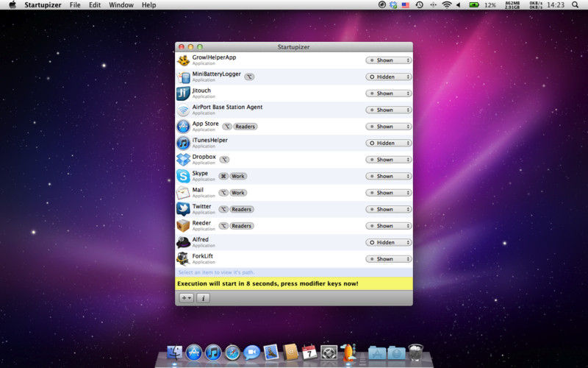
Task: Open the Window menu
Action: [121, 5]
